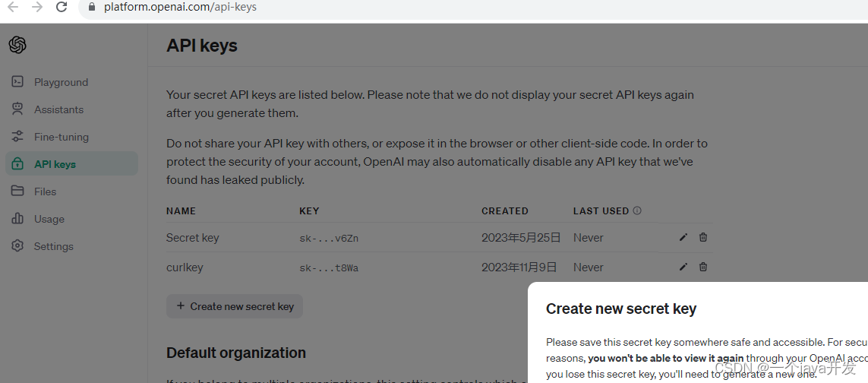The height and width of the screenshot is (383, 868).
Task: Click the curlkey name cell
Action: [185, 267]
